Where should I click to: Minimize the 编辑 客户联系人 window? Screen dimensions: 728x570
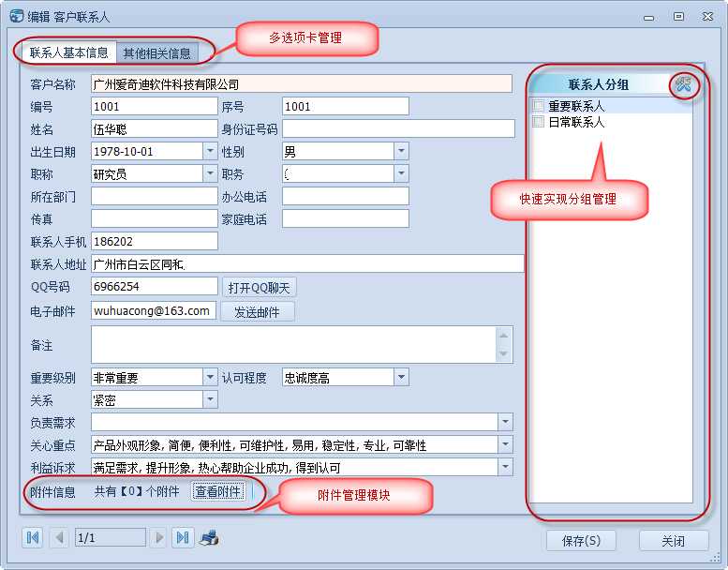click(x=649, y=18)
